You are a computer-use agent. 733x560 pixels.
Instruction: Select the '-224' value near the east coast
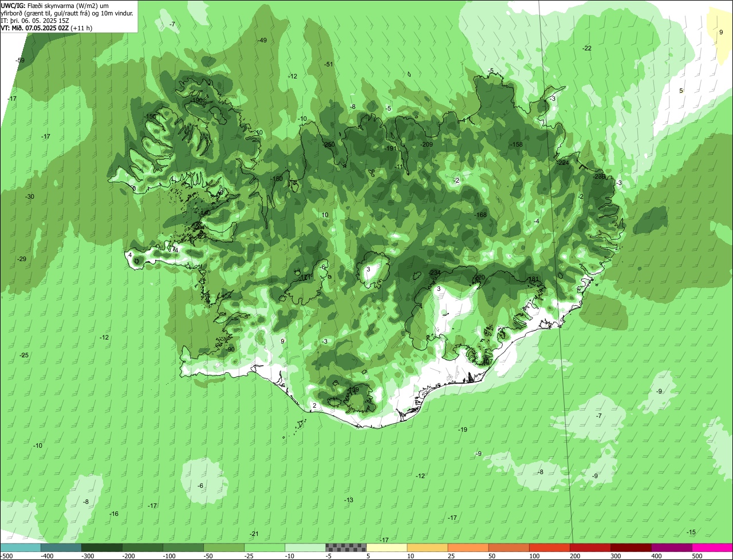pos(563,163)
